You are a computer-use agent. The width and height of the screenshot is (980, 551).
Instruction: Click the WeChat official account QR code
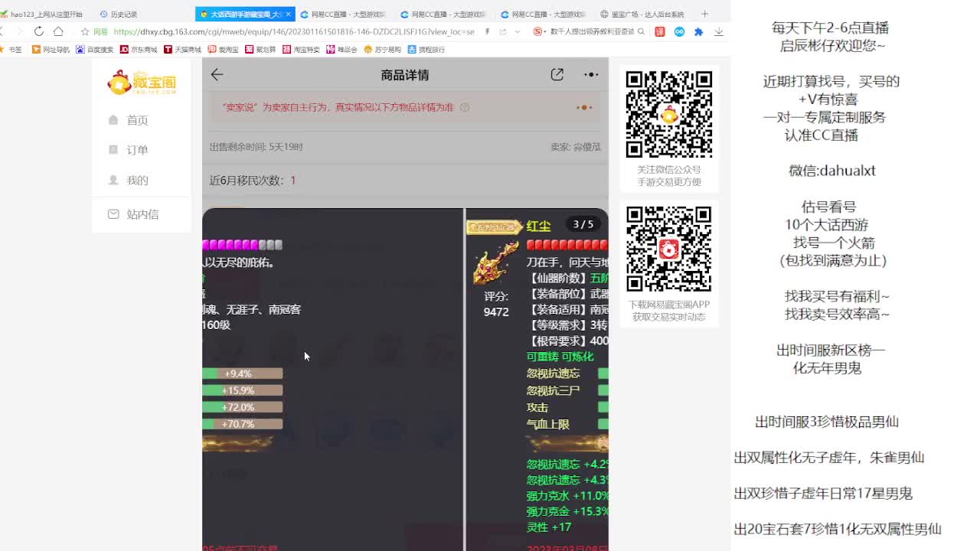point(669,114)
